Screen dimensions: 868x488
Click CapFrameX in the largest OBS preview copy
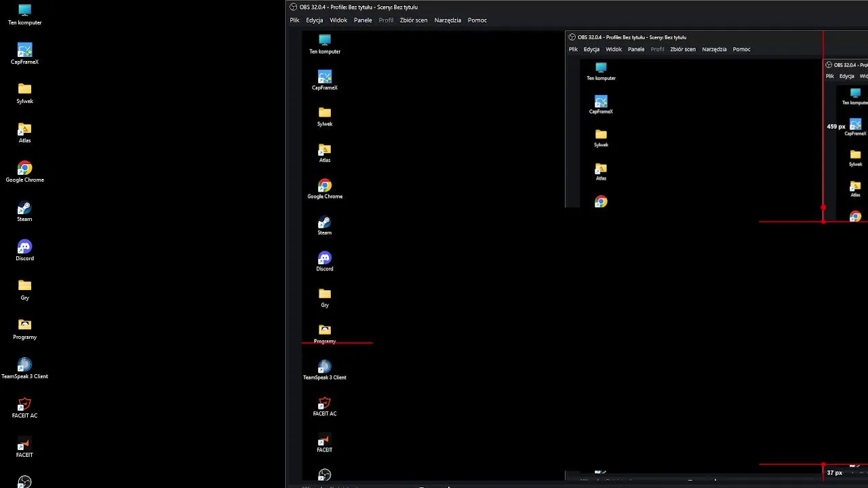point(325,80)
